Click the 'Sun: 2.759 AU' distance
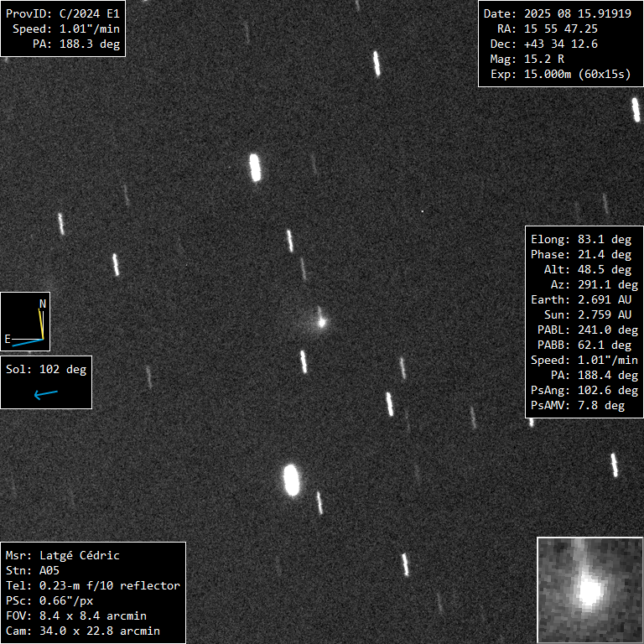The width and height of the screenshot is (644, 644). (587, 315)
